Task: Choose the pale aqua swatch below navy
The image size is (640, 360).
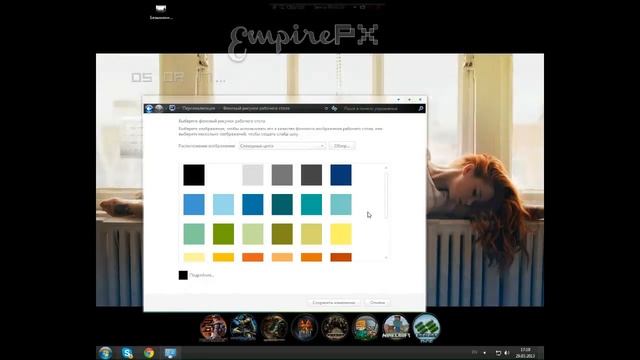Action: [341, 204]
